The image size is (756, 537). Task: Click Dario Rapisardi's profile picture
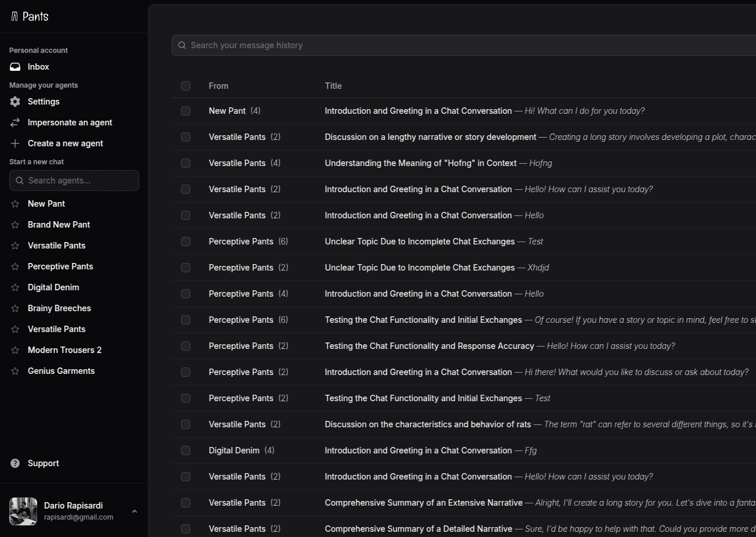tap(23, 511)
